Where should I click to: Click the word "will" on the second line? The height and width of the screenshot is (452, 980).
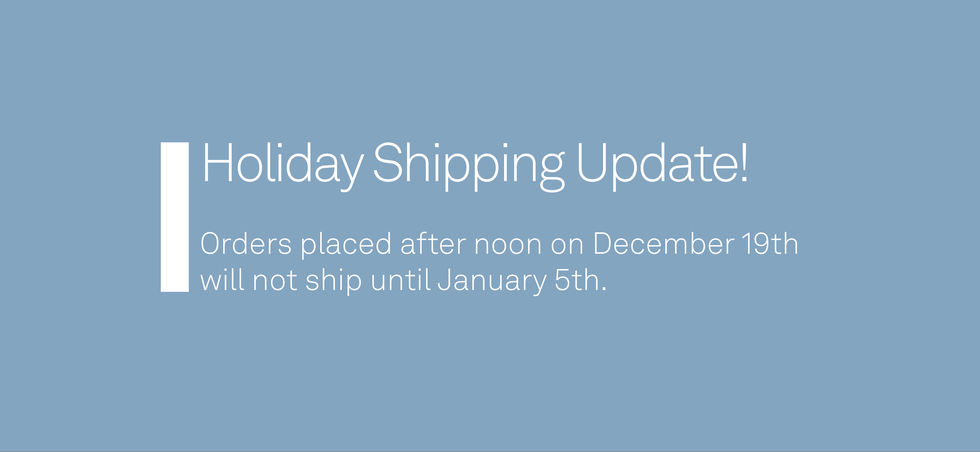coord(222,280)
